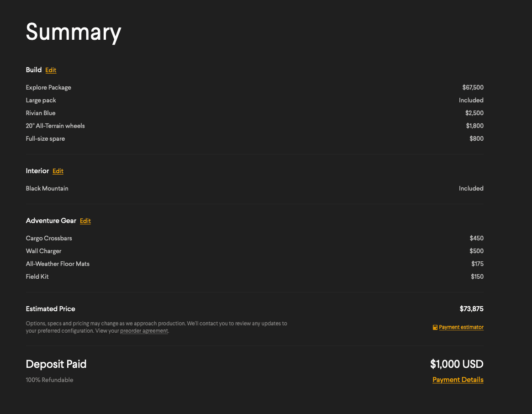Screen dimensions: 532x414
Task: Open Edit link beside Adventure Gear
Action: (x=85, y=221)
